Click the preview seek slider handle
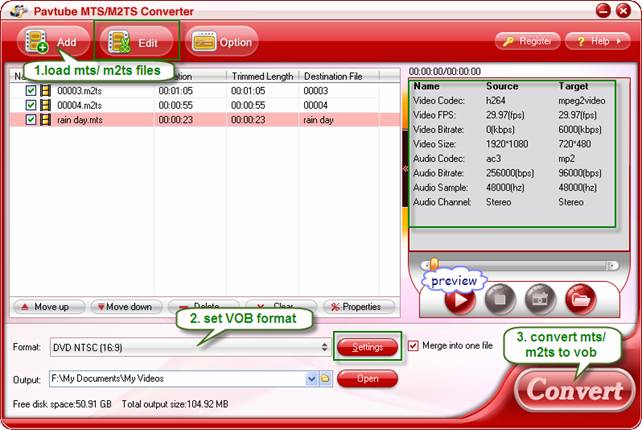Image resolution: width=642 pixels, height=430 pixels. click(434, 265)
